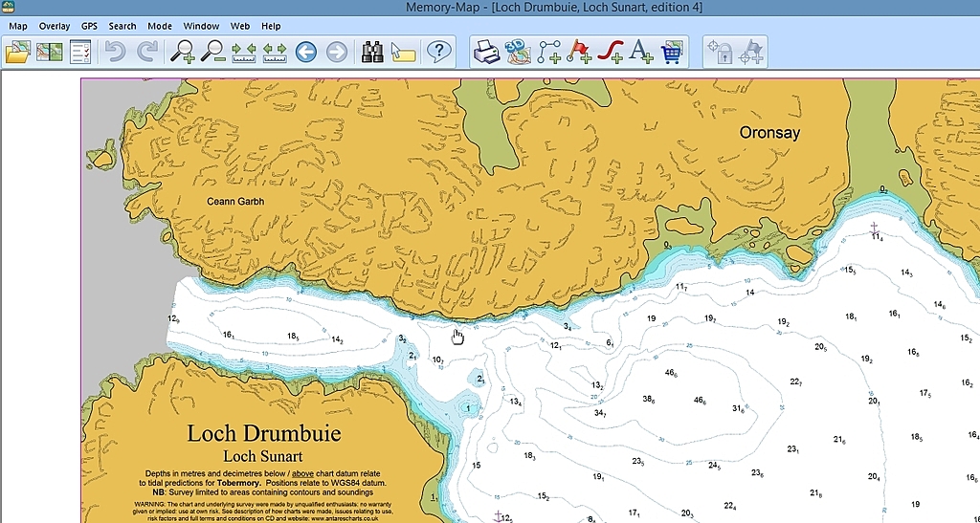Go back with the blue left arrow
The width and height of the screenshot is (980, 523).
point(305,52)
